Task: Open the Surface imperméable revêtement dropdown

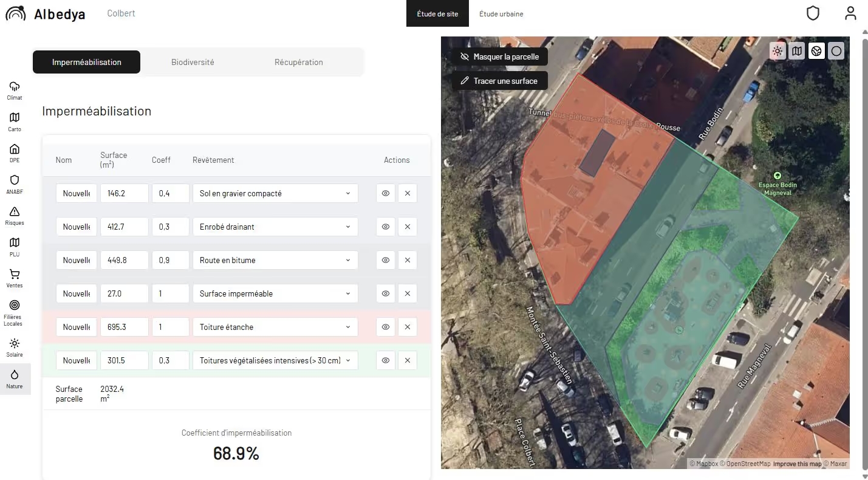Action: pos(275,293)
